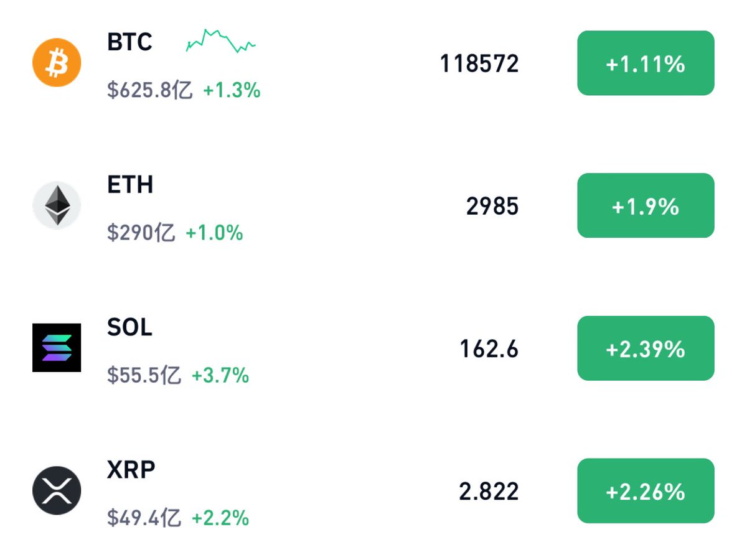This screenshot has width=747, height=560.
Task: Click the XRP logo icon
Action: [57, 490]
